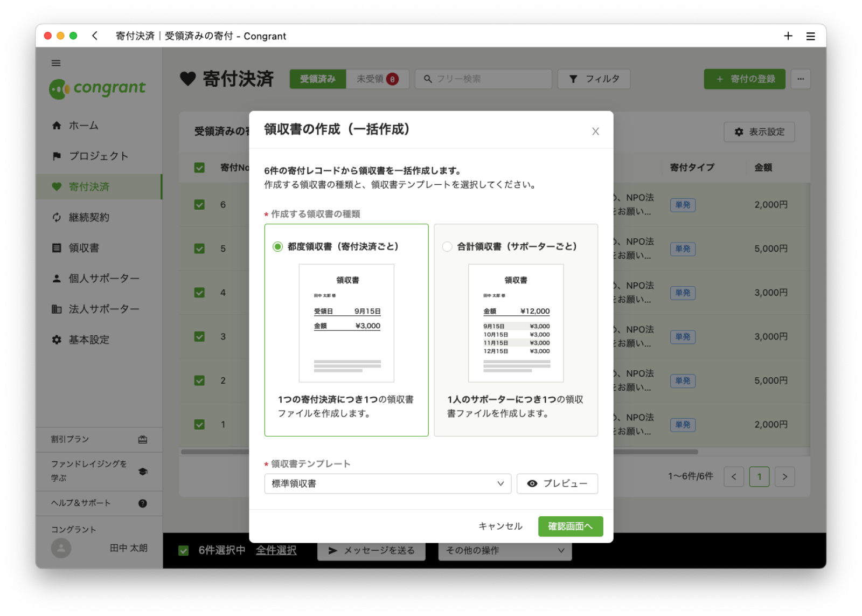The width and height of the screenshot is (862, 616).
Task: Open the 標準領収書 template dropdown
Action: [387, 484]
